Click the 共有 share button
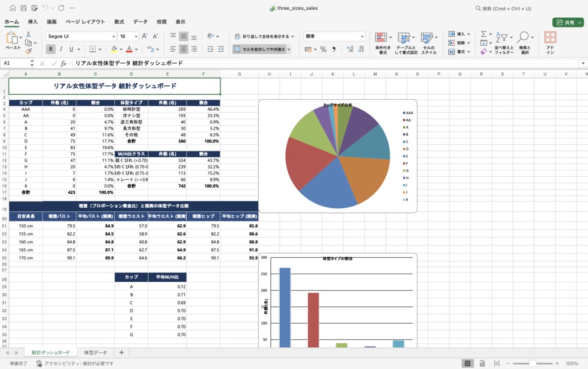Viewport: 588px width, 369px height. 568,22
